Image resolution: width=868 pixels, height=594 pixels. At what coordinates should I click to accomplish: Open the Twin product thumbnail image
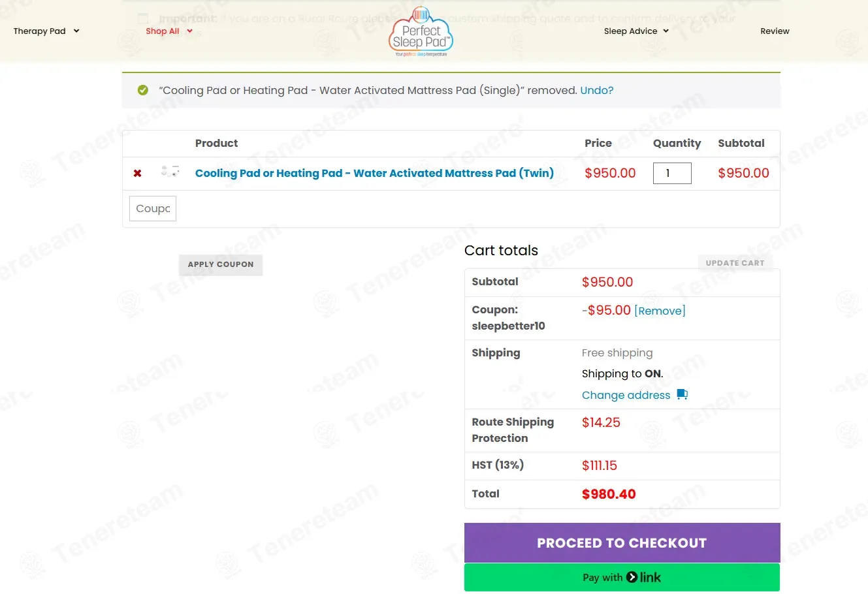click(x=170, y=171)
